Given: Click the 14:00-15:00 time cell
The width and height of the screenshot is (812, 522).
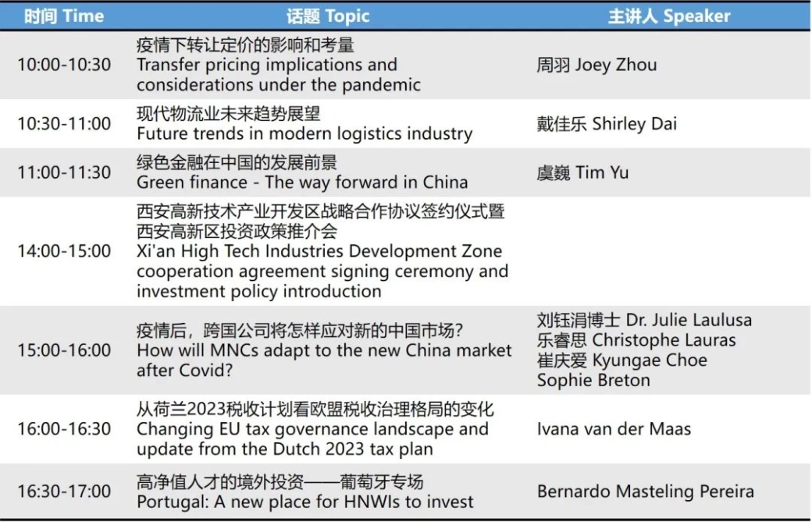Looking at the screenshot, I should point(64,251).
